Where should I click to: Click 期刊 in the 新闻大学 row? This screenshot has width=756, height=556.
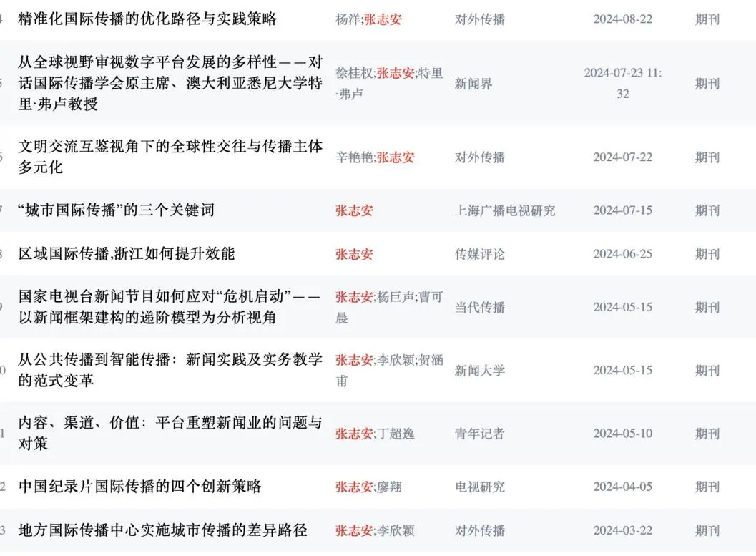click(707, 371)
